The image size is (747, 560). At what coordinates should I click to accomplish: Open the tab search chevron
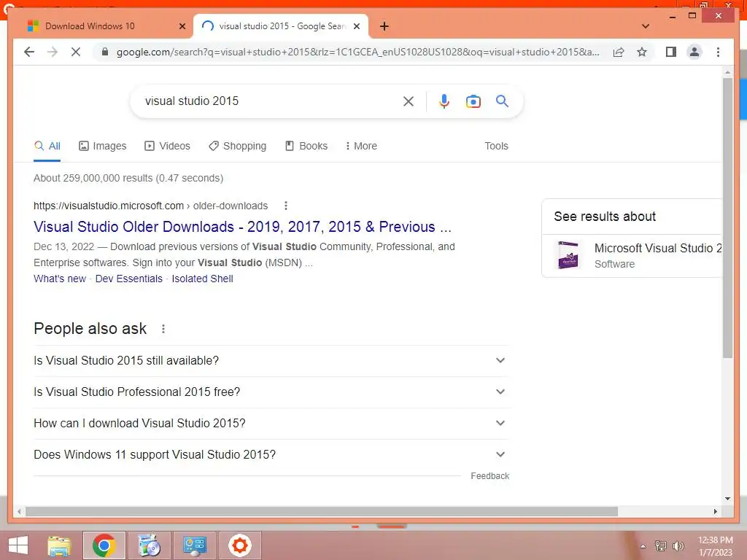pyautogui.click(x=646, y=26)
